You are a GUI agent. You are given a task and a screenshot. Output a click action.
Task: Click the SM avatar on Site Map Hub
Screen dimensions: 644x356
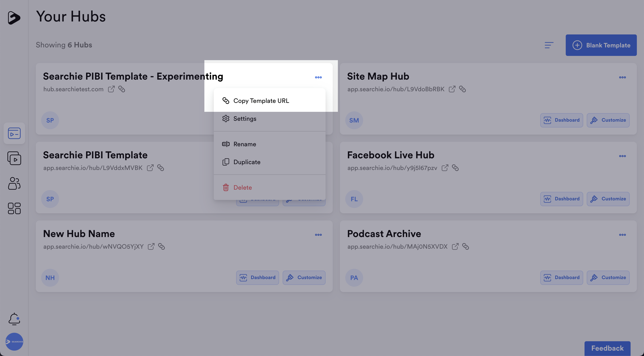pos(354,120)
